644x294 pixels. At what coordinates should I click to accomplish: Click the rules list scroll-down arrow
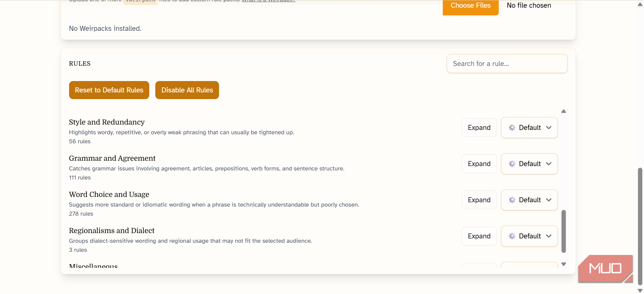[x=563, y=264]
